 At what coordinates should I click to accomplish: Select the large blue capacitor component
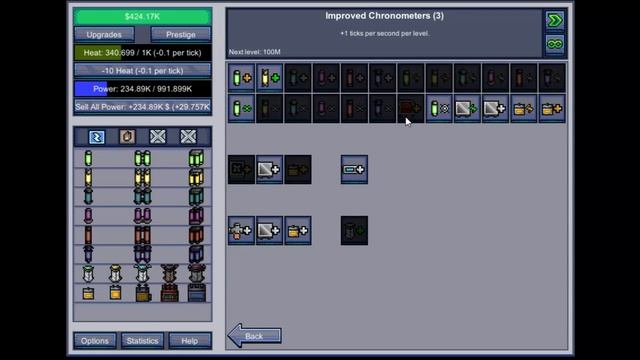tap(196, 293)
